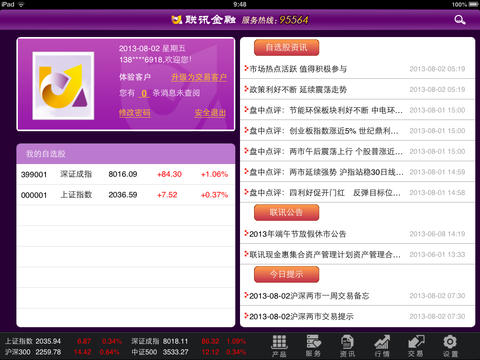Open stock row 399001 深证成指
480x360 pixels.
[x=126, y=174]
